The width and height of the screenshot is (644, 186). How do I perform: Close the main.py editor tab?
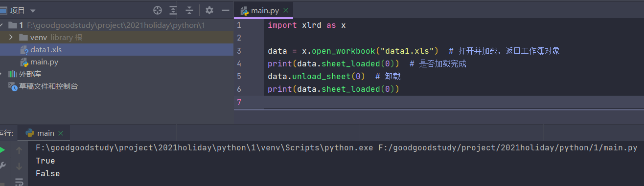[286, 10]
